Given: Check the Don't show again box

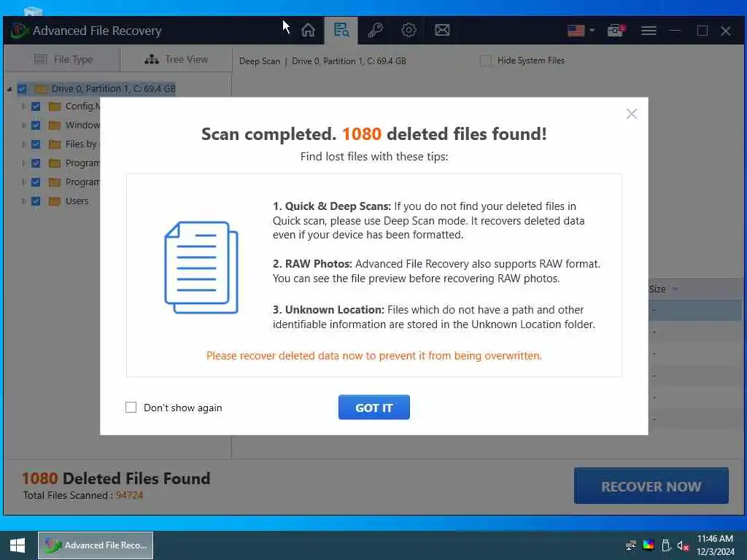Looking at the screenshot, I should click(x=131, y=407).
